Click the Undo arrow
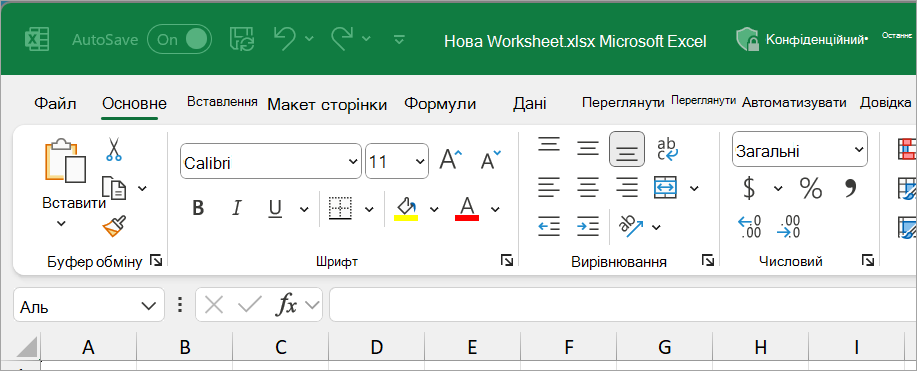This screenshot has width=917, height=371. (x=285, y=39)
